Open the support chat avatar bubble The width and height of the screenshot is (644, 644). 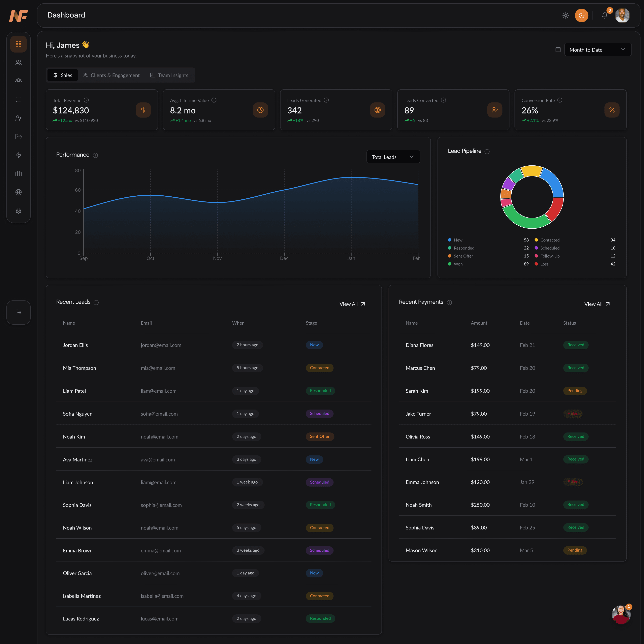(621, 614)
